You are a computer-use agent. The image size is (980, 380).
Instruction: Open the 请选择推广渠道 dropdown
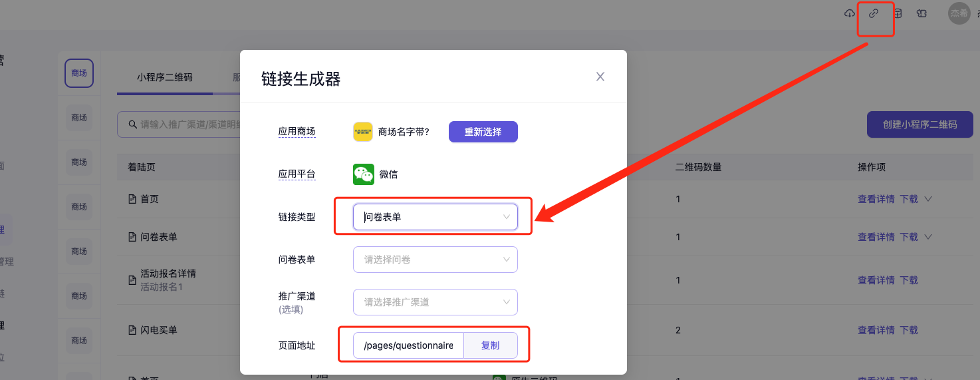pyautogui.click(x=435, y=302)
